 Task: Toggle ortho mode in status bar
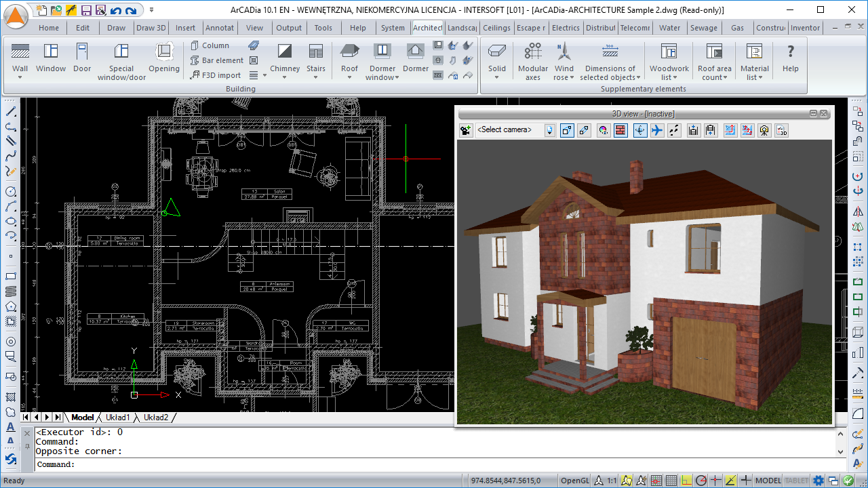point(686,481)
